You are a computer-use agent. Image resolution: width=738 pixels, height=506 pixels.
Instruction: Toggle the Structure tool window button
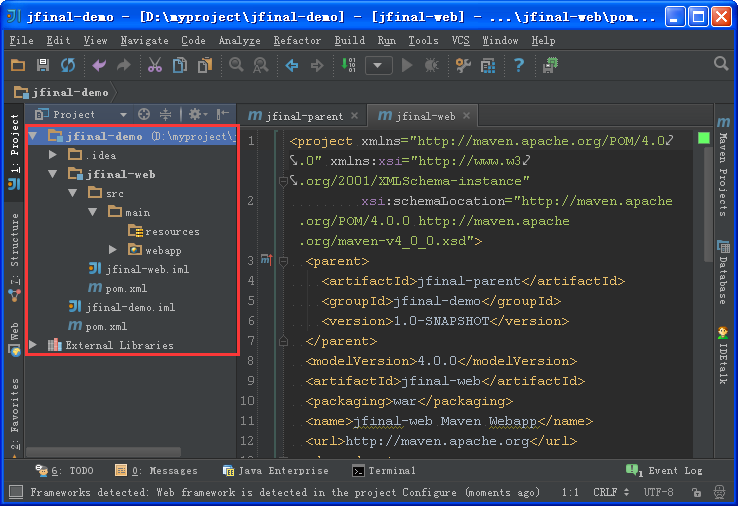pyautogui.click(x=14, y=257)
